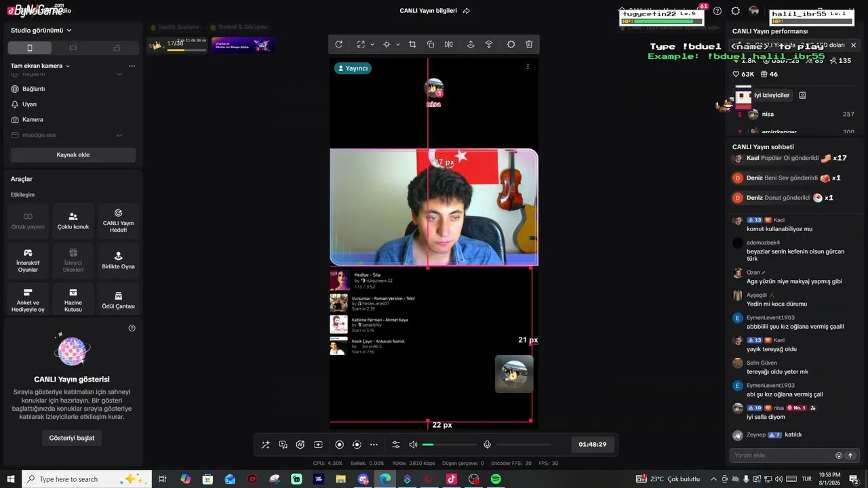Open the help question-mark icon in the top bar
The width and height of the screenshot is (868, 488).
717,11
